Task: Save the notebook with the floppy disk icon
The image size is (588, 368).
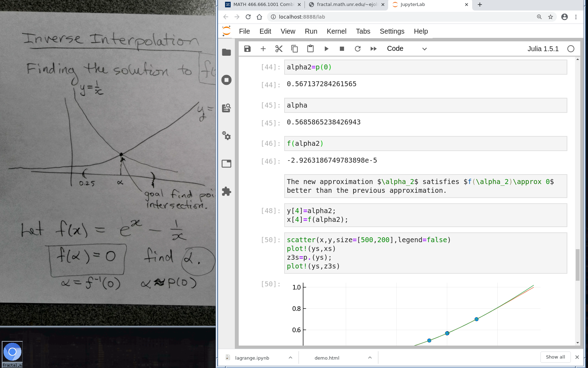Action: [247, 49]
